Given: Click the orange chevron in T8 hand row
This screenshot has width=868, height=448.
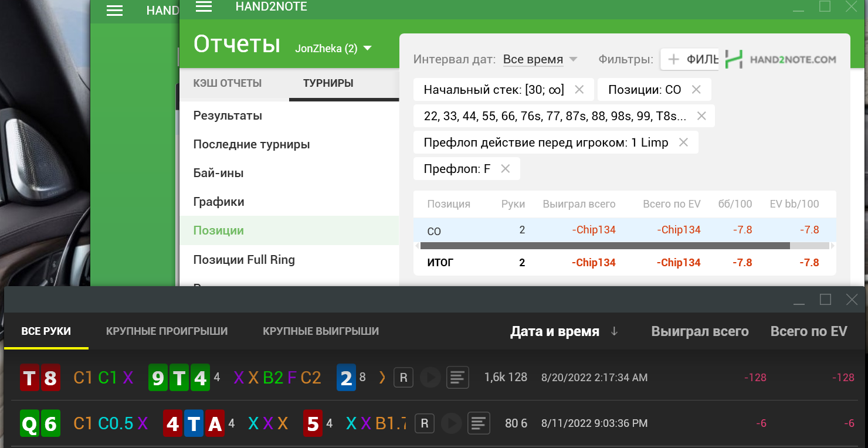Looking at the screenshot, I should pos(382,378).
